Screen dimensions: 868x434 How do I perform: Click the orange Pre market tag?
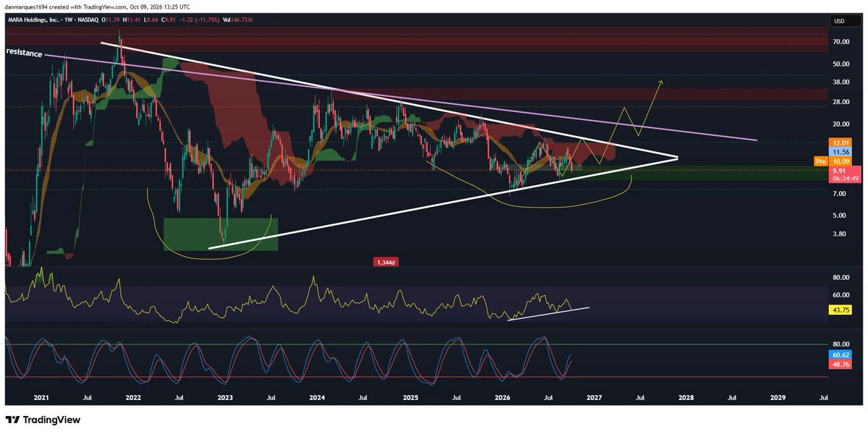click(820, 162)
